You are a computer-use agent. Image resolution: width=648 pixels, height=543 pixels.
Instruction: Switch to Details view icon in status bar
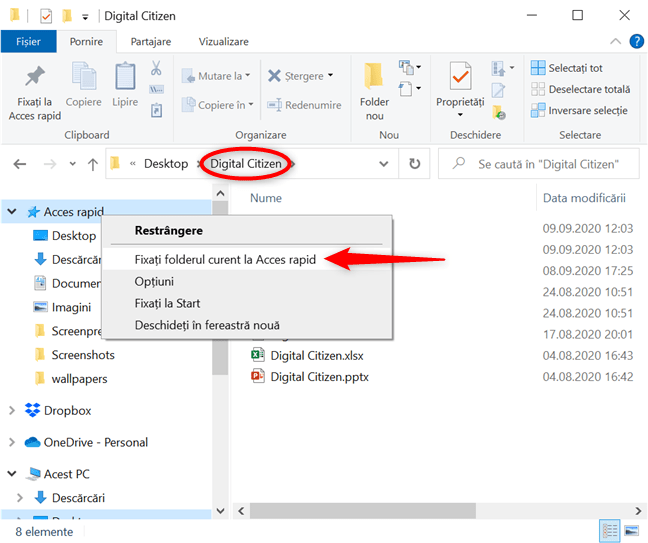(x=610, y=530)
